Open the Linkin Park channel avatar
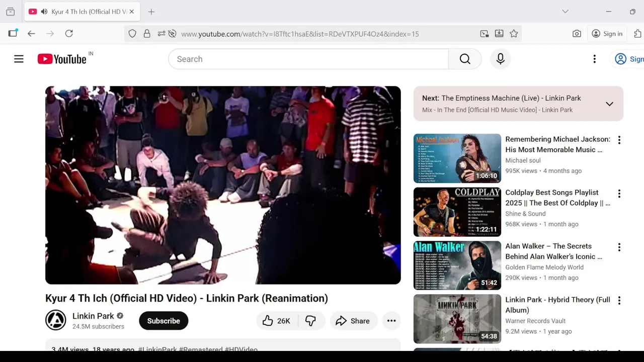Screen dimensions: 644x362 56,320
